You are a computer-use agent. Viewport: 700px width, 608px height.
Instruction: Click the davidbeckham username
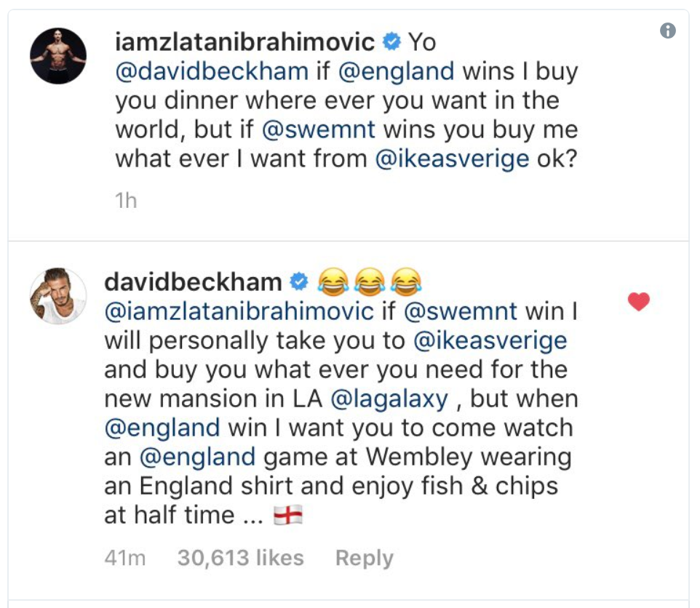193,281
